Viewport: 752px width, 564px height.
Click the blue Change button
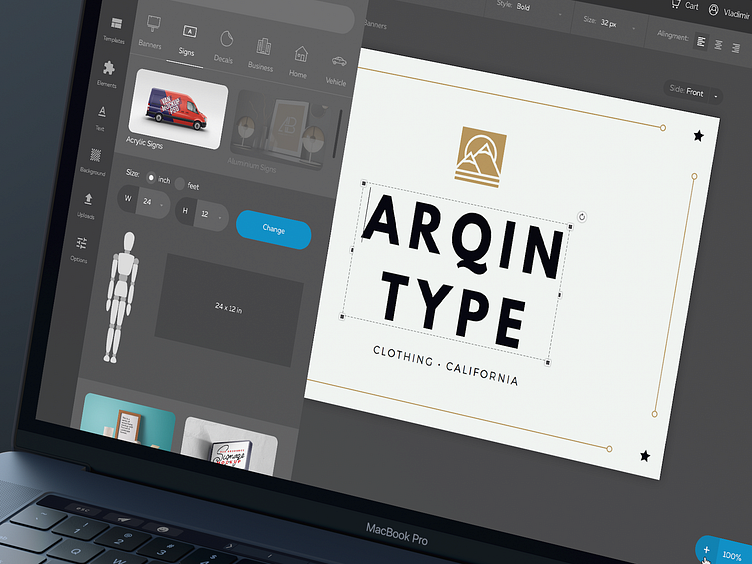[273, 231]
